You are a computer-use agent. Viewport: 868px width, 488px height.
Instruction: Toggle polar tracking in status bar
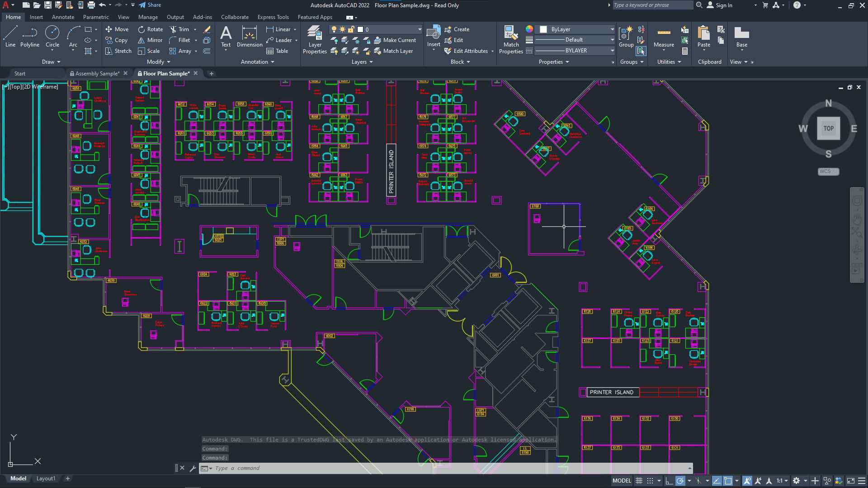(x=680, y=481)
